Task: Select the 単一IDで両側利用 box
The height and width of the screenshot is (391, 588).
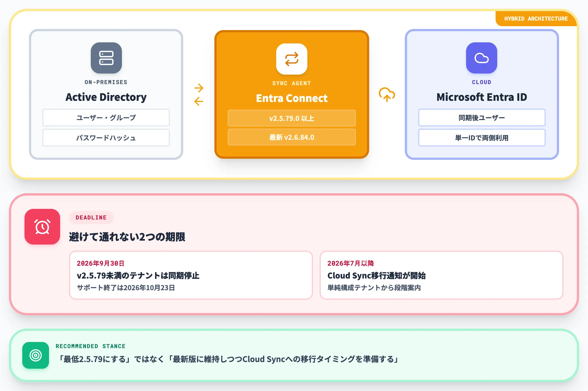Action: [482, 138]
